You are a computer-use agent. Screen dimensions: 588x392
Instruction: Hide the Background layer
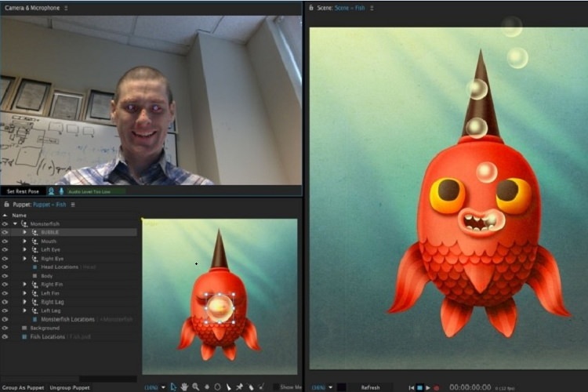point(5,328)
